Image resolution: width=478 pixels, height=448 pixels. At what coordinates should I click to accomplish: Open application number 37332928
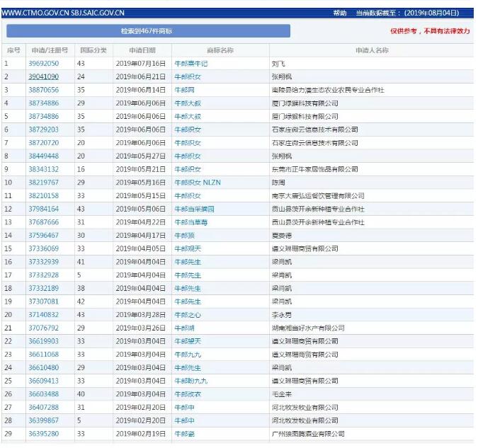point(44,275)
